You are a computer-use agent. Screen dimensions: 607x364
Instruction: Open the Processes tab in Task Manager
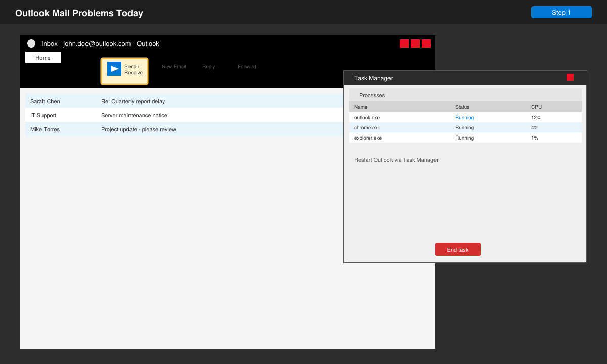[x=372, y=95]
